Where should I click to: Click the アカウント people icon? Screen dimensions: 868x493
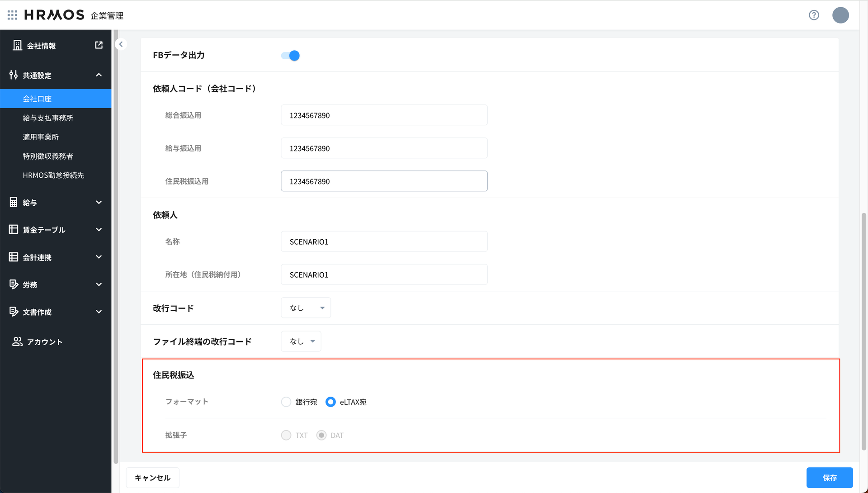point(17,341)
